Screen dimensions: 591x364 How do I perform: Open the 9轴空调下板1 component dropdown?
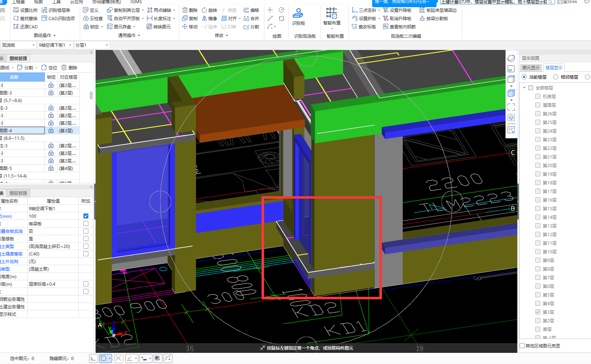55,45
